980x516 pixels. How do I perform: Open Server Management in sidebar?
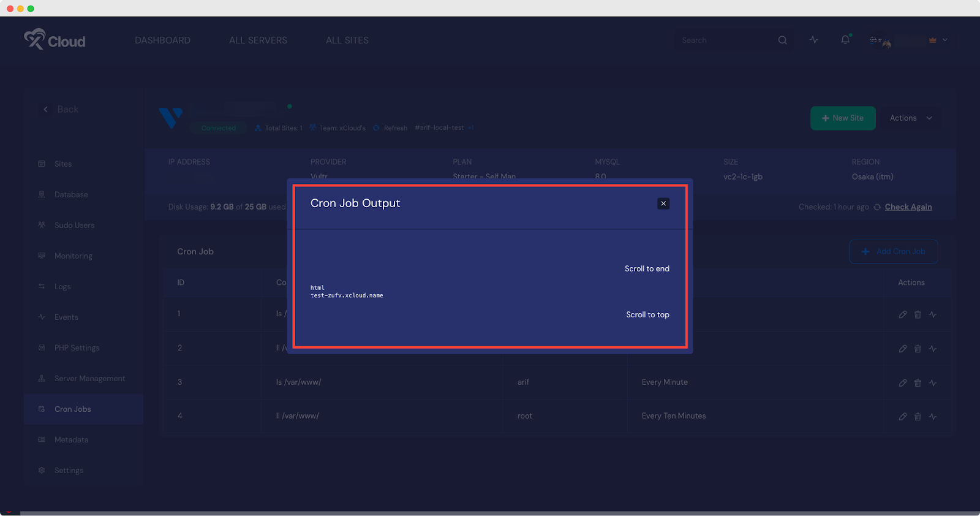(89, 379)
